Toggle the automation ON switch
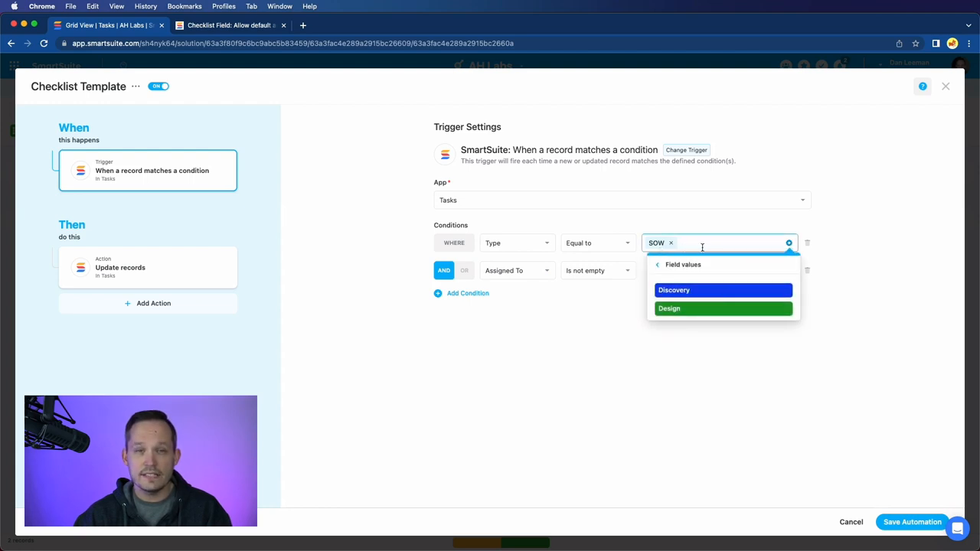 (x=158, y=86)
